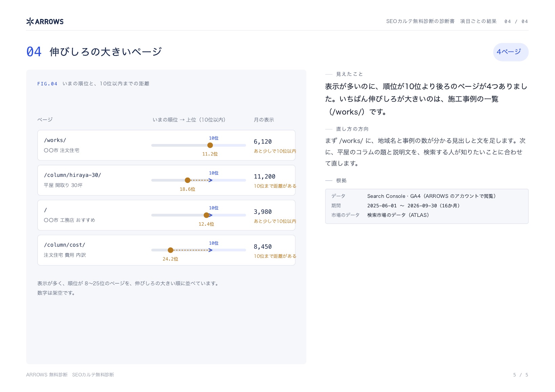
Task: Click the 5 / 5 page number in footer
Action: pos(520,375)
